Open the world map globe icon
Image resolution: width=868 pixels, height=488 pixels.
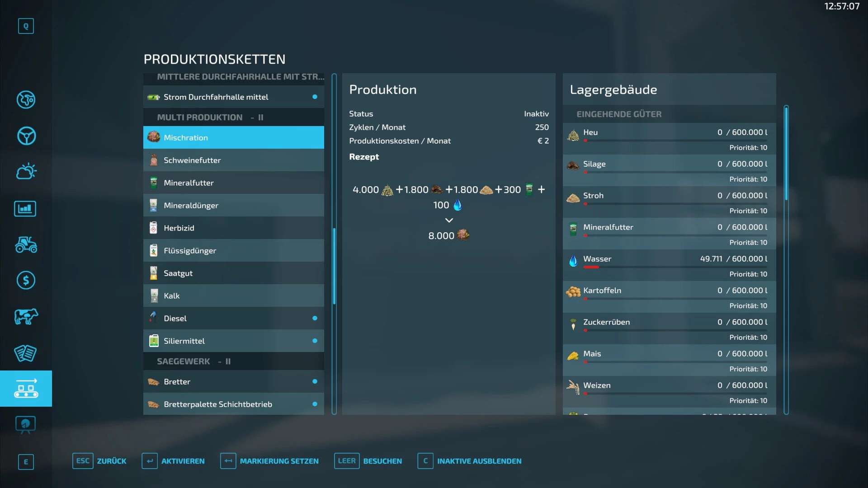(x=26, y=99)
